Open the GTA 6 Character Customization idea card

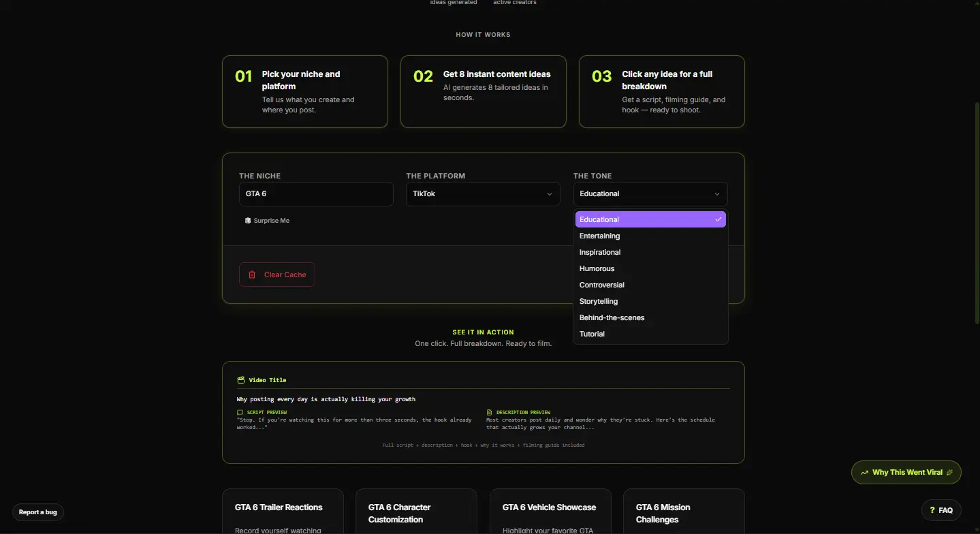(416, 512)
